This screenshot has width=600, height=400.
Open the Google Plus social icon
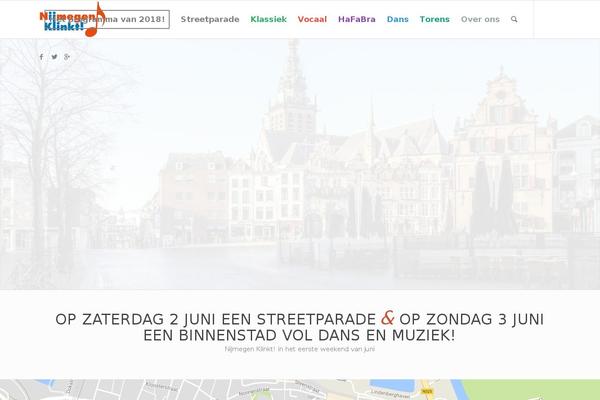[67, 57]
